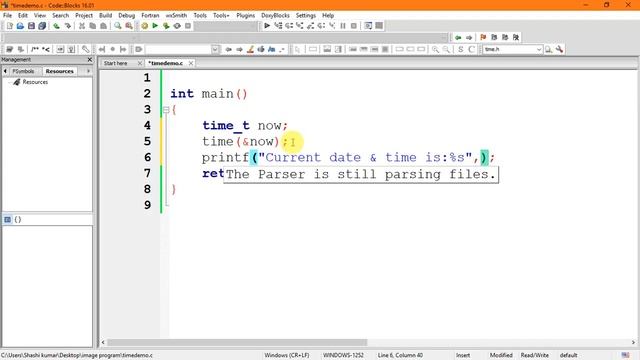
Task: Start debugger with Debug/Continue icon
Action: coord(267,26)
